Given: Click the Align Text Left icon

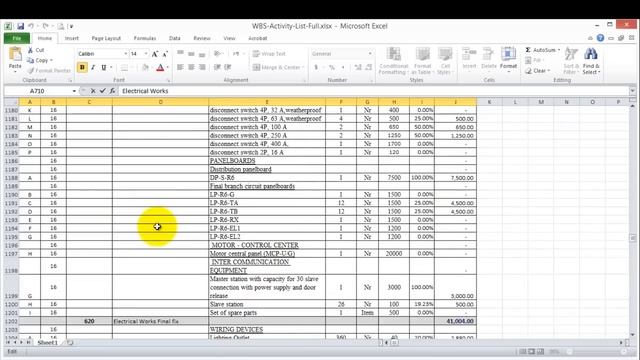Looking at the screenshot, I should (x=180, y=67).
